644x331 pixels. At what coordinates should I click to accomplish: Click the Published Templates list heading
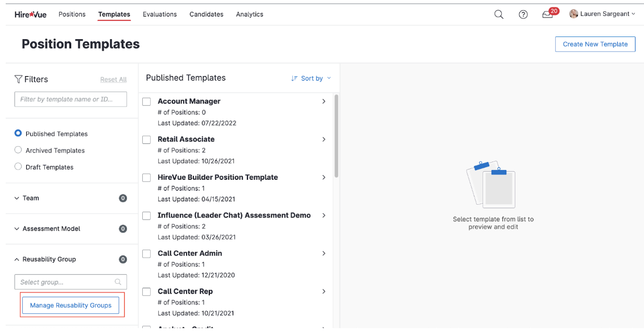185,77
